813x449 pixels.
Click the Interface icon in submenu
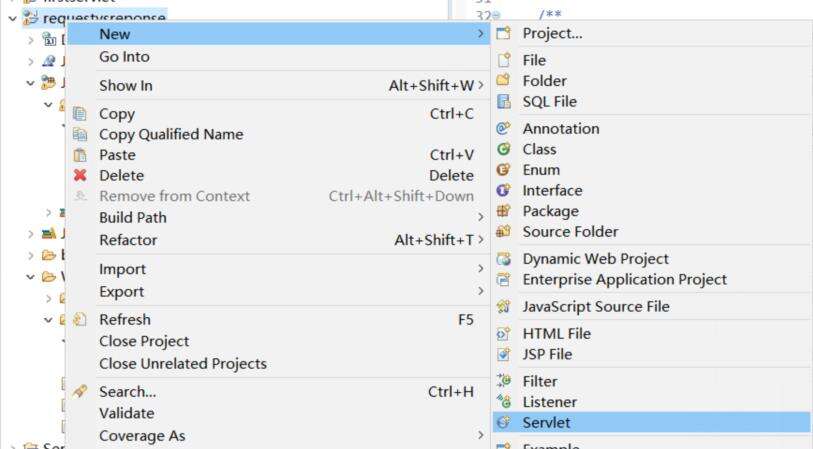click(x=503, y=190)
